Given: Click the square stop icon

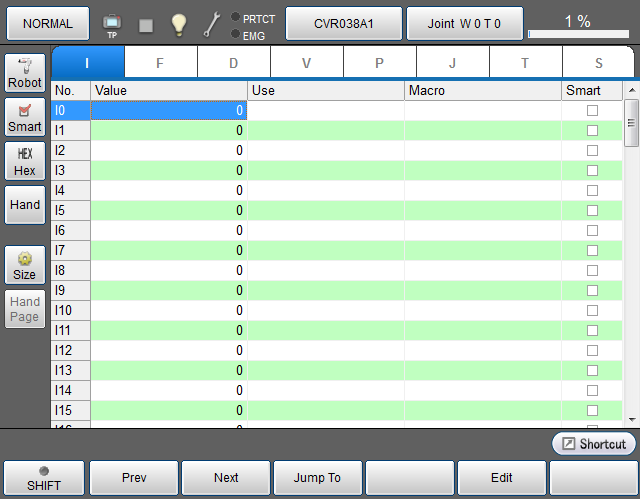Looking at the screenshot, I should tap(146, 25).
